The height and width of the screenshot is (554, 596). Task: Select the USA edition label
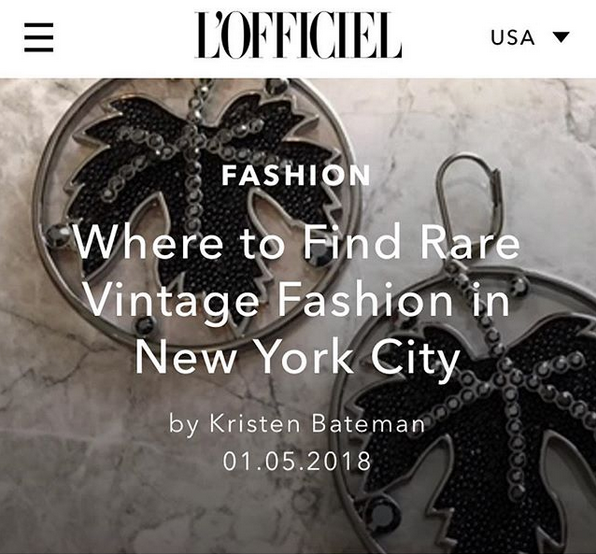pos(513,38)
